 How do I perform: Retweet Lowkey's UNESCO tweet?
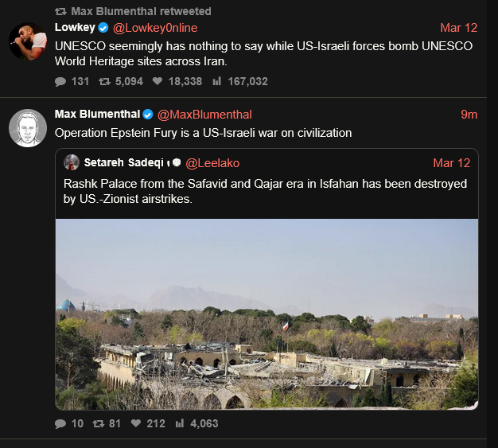(x=103, y=81)
